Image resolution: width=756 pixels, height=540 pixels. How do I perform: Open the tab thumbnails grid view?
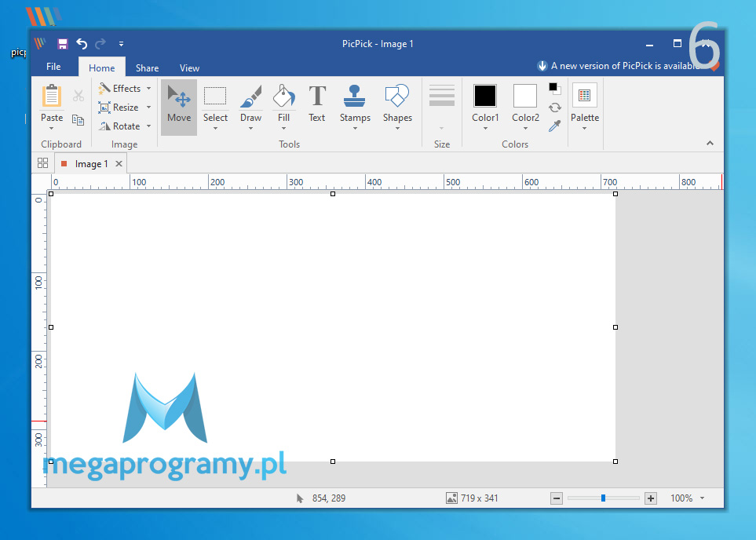point(43,163)
